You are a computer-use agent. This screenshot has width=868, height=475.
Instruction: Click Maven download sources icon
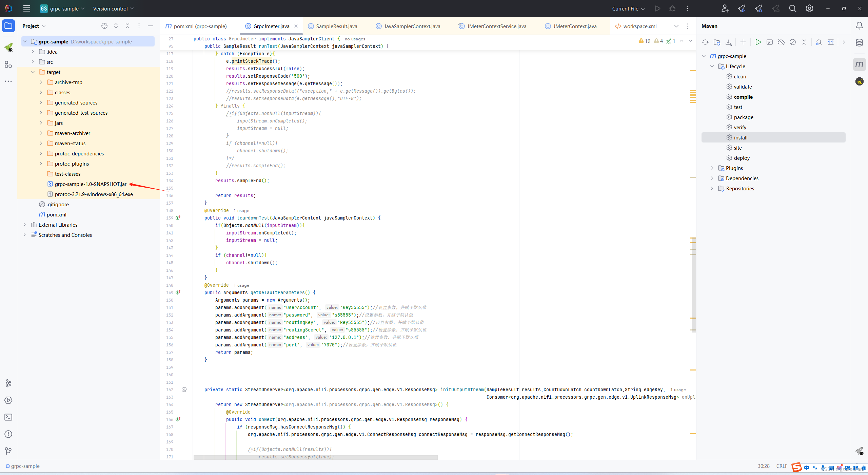pos(728,42)
